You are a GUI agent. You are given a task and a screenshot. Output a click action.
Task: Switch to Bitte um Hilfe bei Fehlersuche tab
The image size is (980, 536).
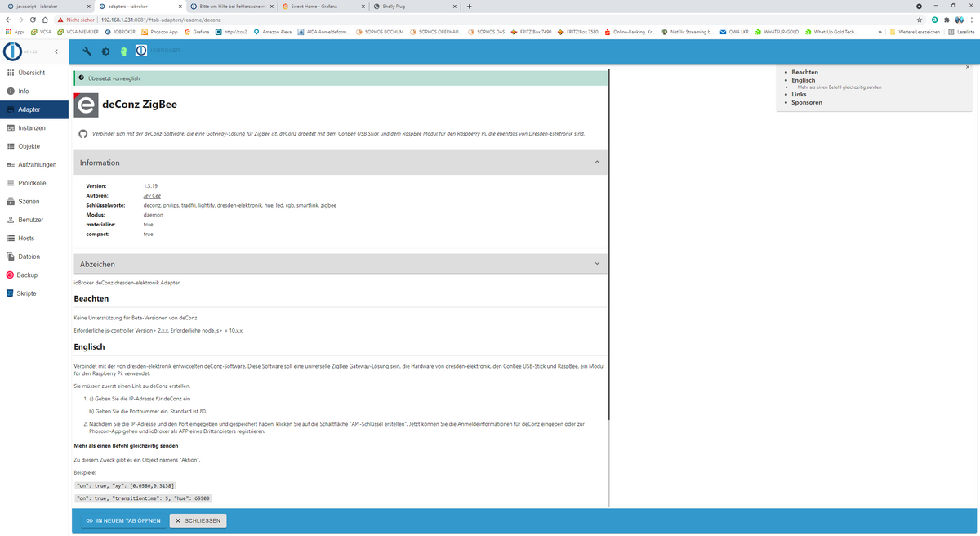[230, 6]
